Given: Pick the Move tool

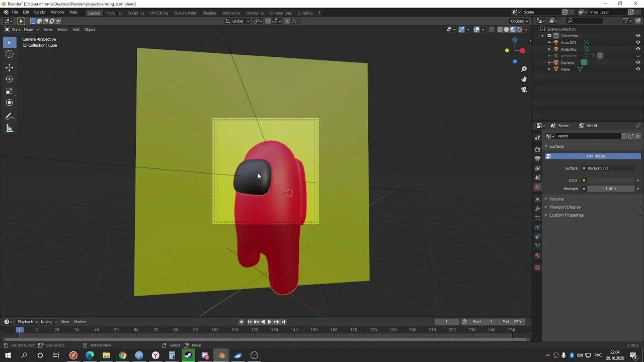Looking at the screenshot, I should [9, 67].
